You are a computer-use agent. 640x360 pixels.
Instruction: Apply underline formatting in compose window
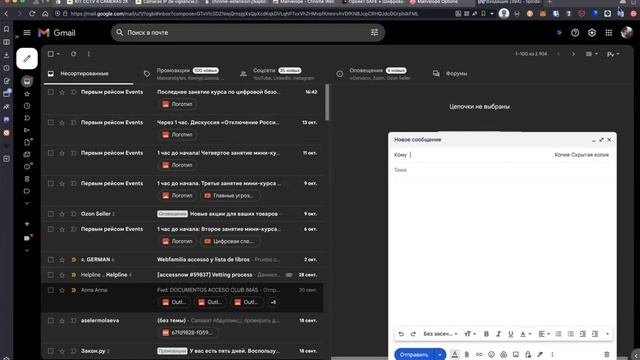[x=511, y=334]
